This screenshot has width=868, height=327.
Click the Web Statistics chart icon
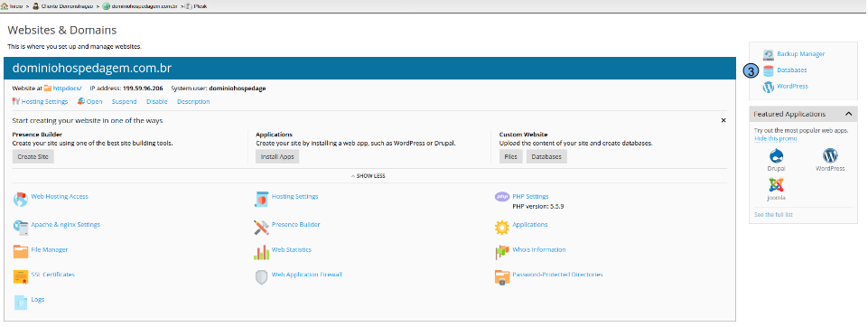pos(261,252)
